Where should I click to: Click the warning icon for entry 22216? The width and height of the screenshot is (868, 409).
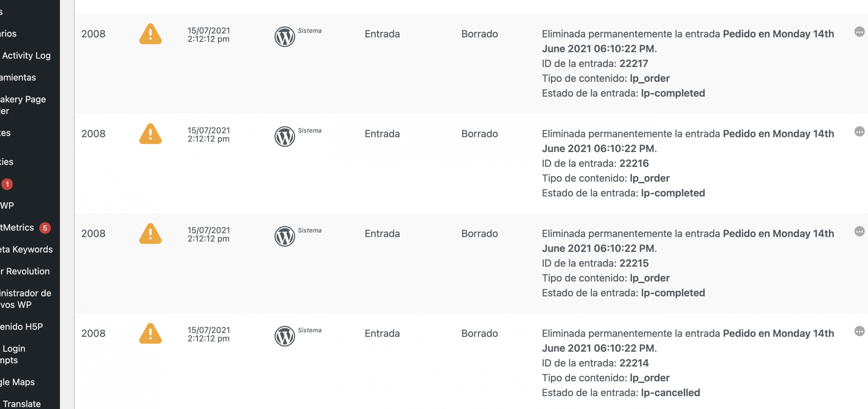[150, 134]
